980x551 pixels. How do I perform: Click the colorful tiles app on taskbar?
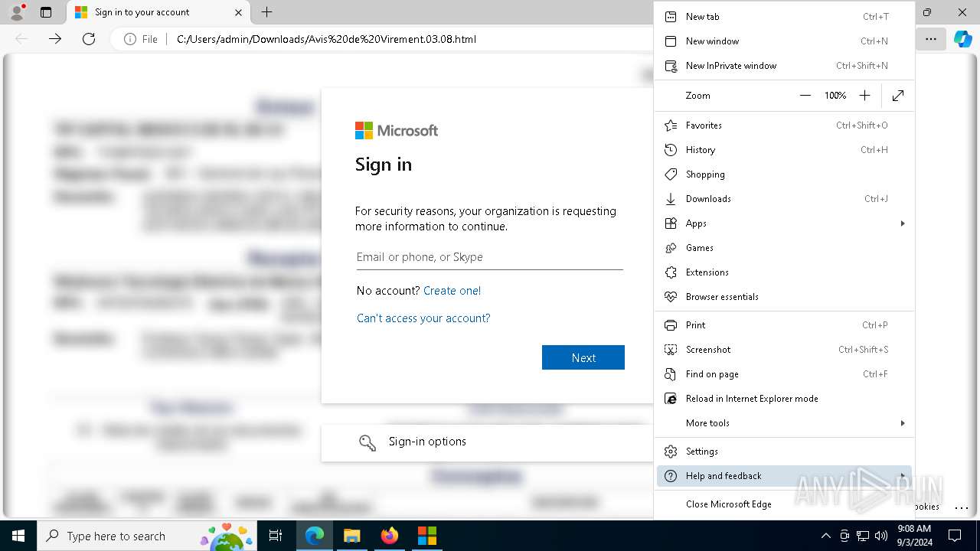426,536
